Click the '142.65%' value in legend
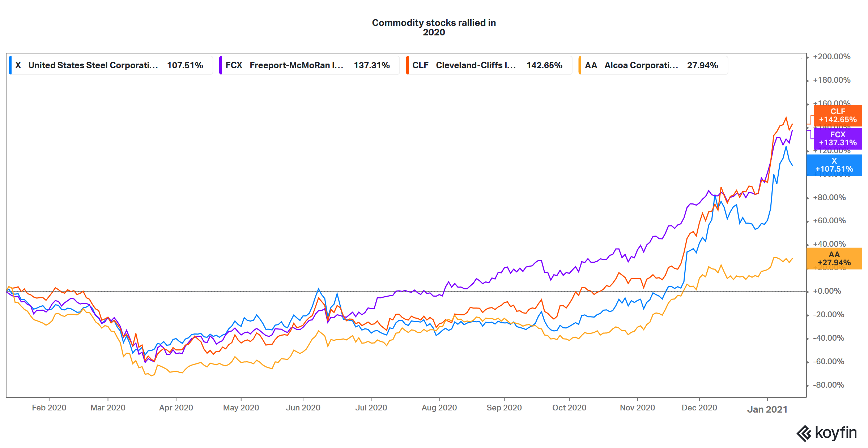 pos(544,65)
